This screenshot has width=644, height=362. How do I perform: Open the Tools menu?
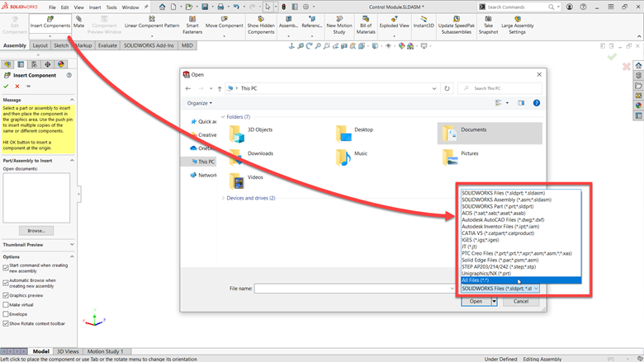coord(111,7)
